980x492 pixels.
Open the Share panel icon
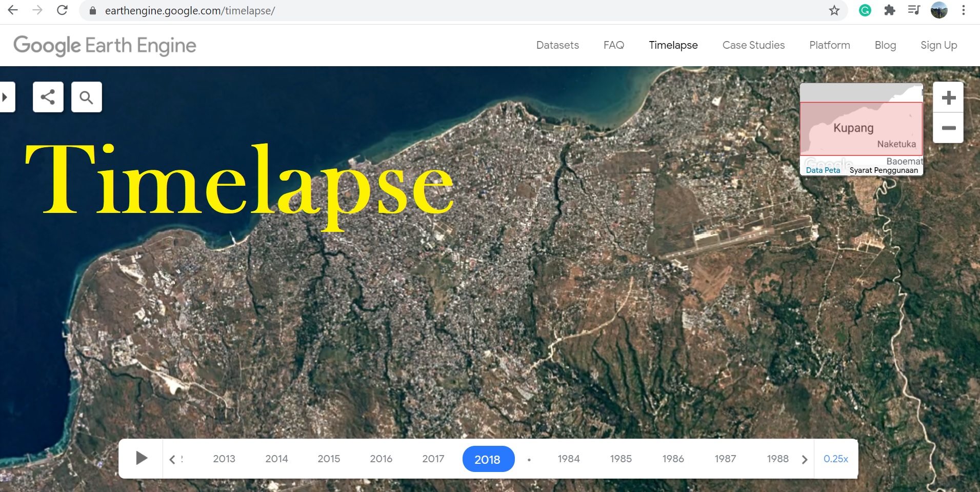[48, 96]
